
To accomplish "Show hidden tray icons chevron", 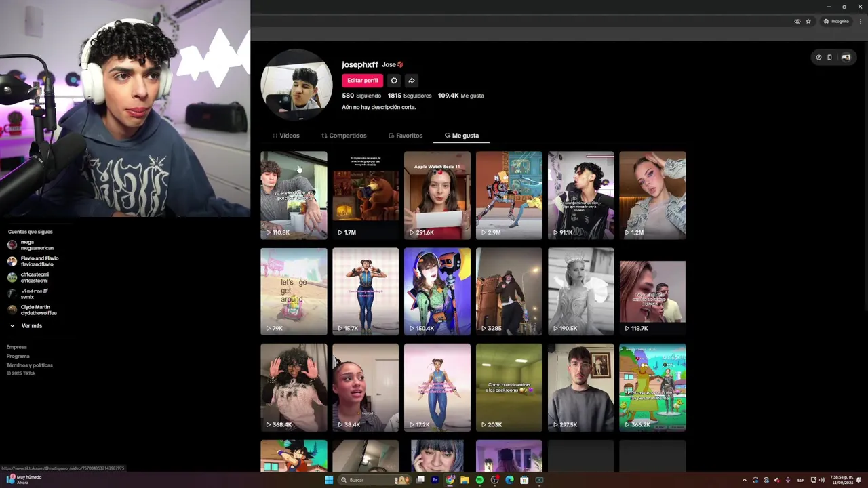I will pyautogui.click(x=745, y=480).
